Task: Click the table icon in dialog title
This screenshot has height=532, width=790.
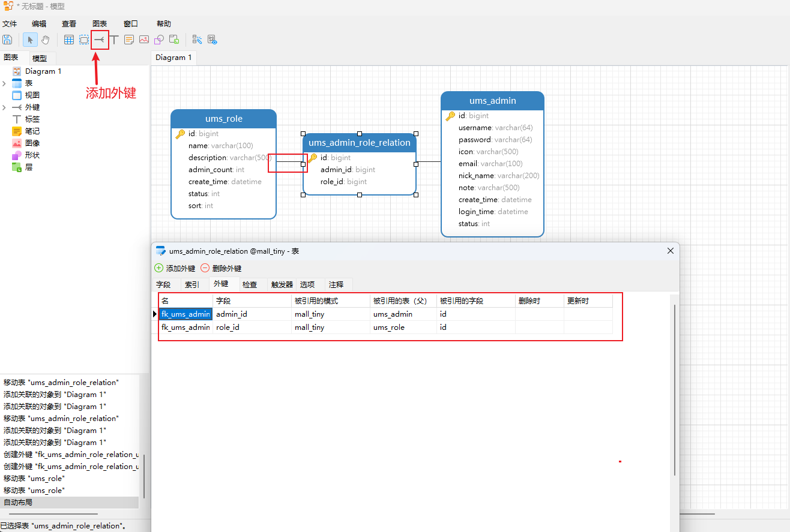Action: (x=160, y=251)
